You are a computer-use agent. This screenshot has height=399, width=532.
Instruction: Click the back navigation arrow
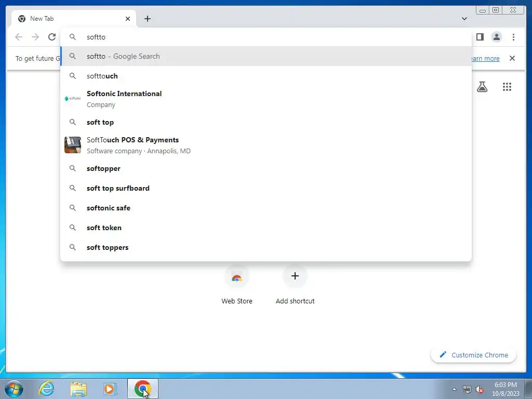[19, 37]
